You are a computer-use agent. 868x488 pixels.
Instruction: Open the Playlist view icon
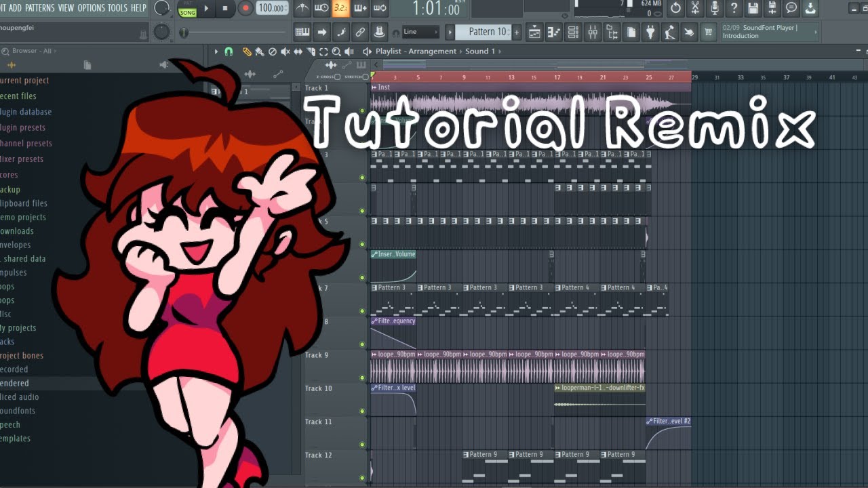[x=534, y=32]
